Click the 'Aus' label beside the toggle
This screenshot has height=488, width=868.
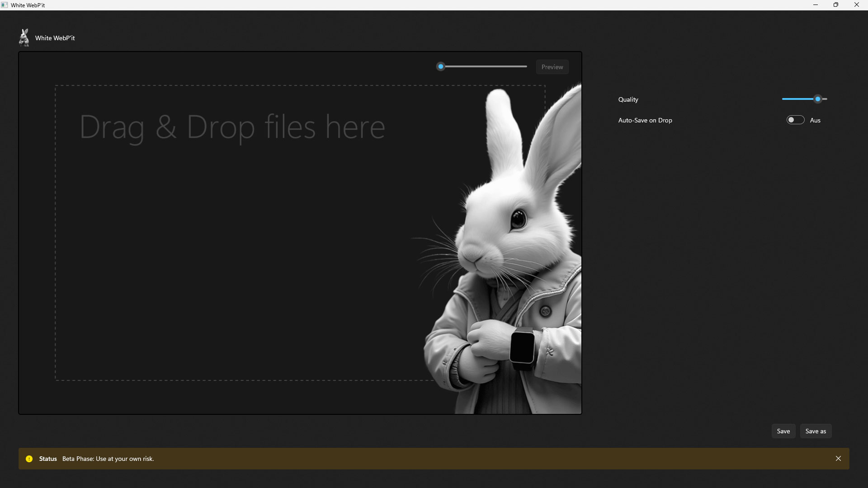815,120
